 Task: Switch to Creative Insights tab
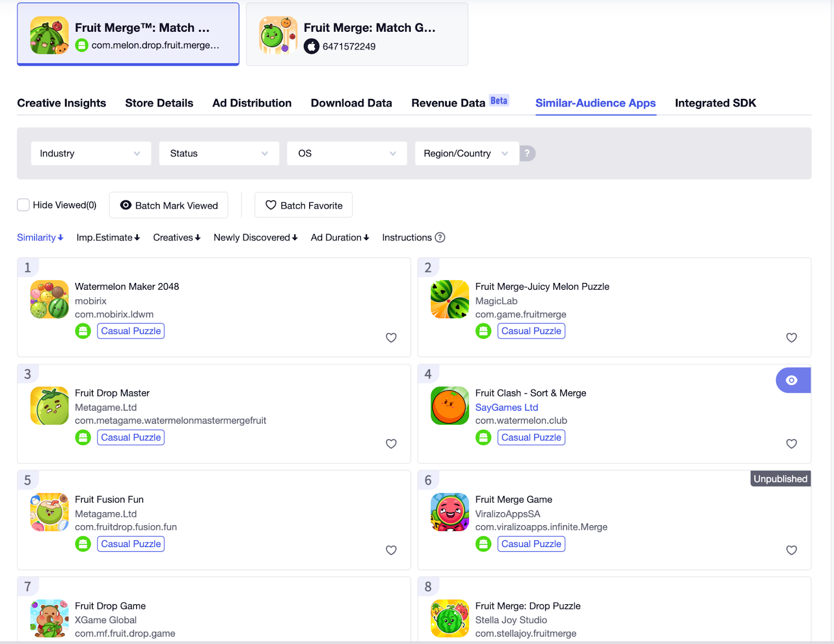click(x=62, y=103)
